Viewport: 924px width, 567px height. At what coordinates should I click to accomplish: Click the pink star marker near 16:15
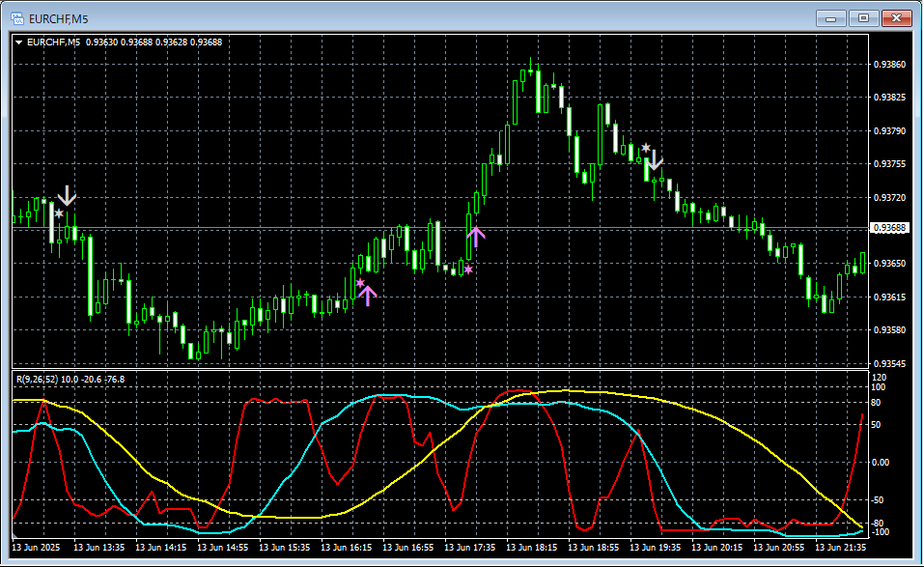tap(360, 284)
